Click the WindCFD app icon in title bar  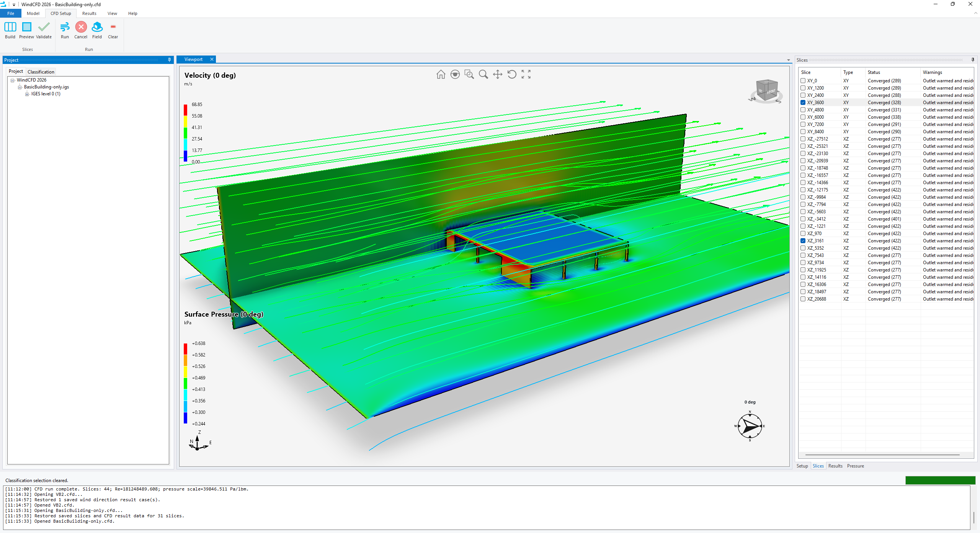click(x=3, y=4)
